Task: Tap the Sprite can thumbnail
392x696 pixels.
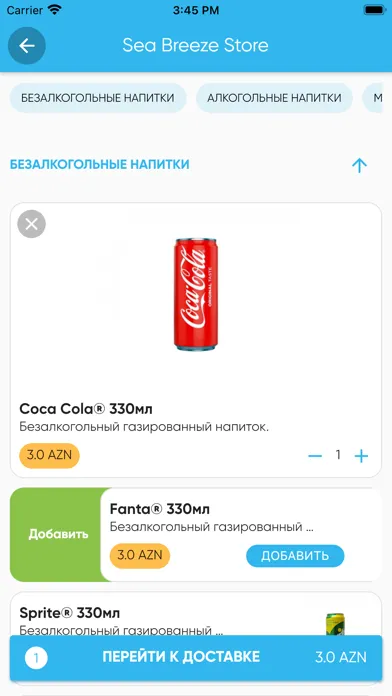Action: tap(336, 624)
